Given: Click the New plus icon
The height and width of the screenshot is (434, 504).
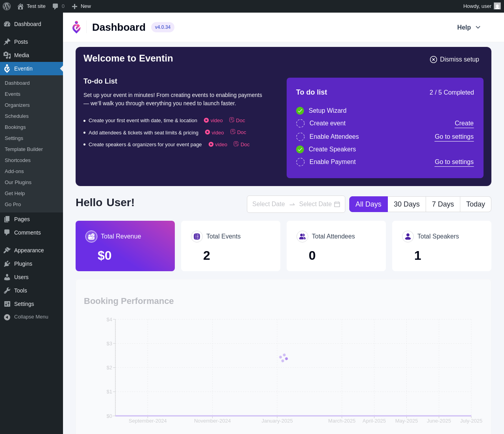Looking at the screenshot, I should click(x=74, y=6).
